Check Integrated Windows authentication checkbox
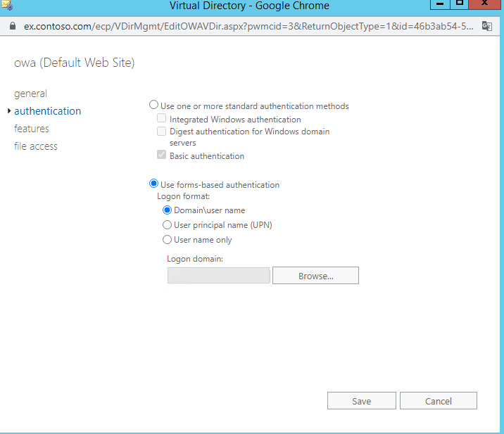The width and height of the screenshot is (504, 434). (161, 118)
